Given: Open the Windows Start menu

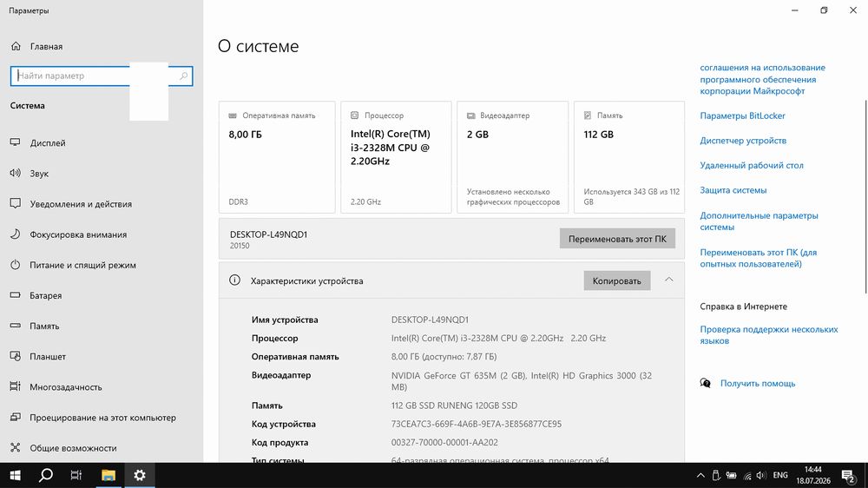Looking at the screenshot, I should (x=15, y=475).
